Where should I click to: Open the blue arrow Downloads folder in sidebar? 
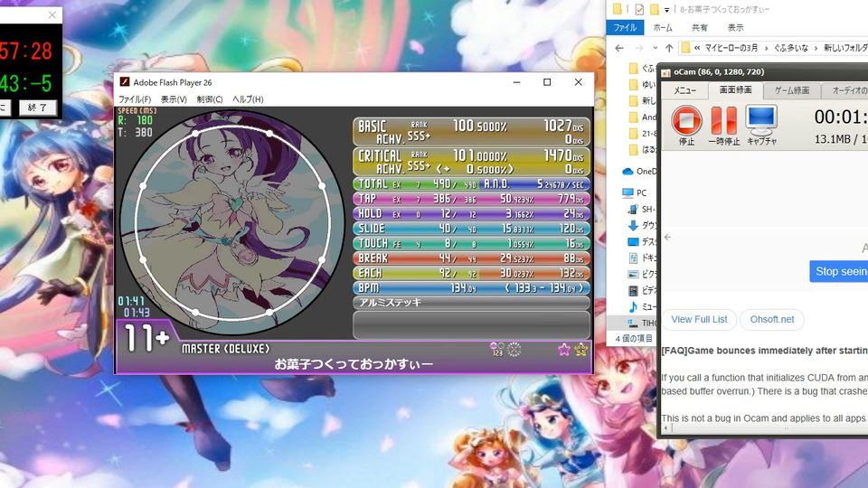633,225
